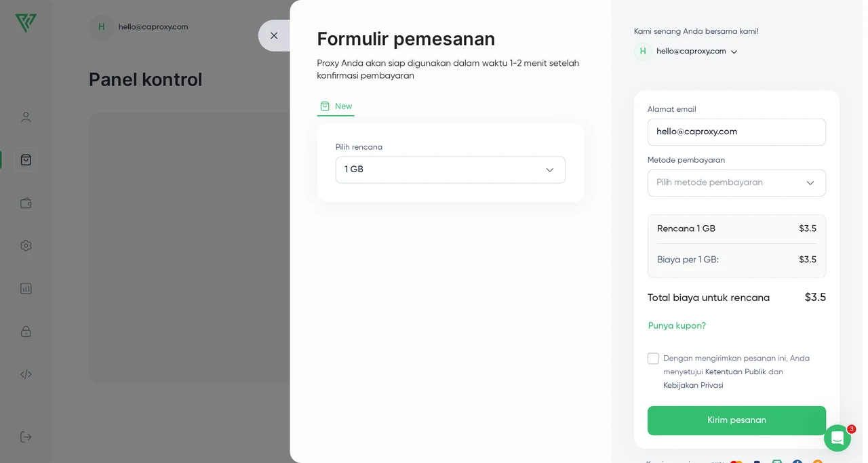Click the padlock icon in sidebar
The height and width of the screenshot is (463, 868).
(26, 331)
